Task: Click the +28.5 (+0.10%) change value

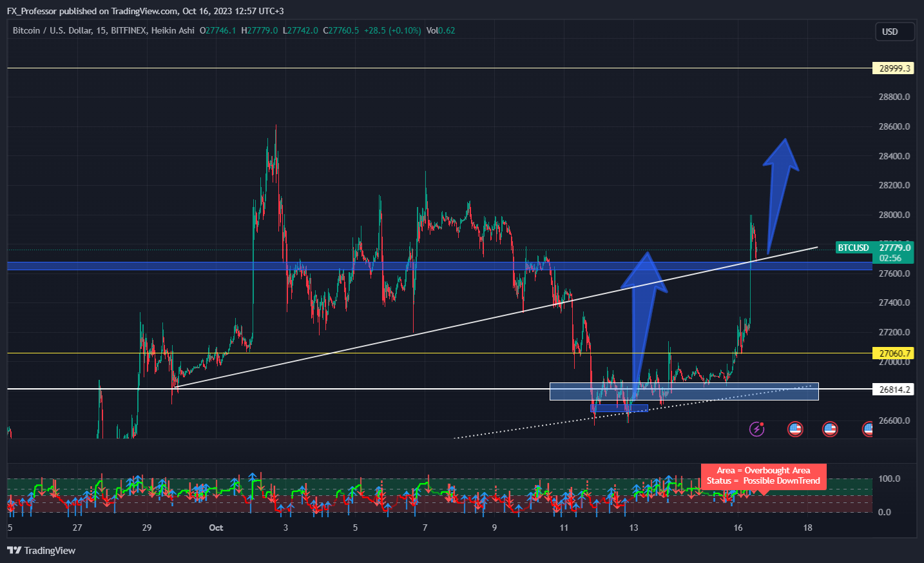Action: pyautogui.click(x=392, y=30)
